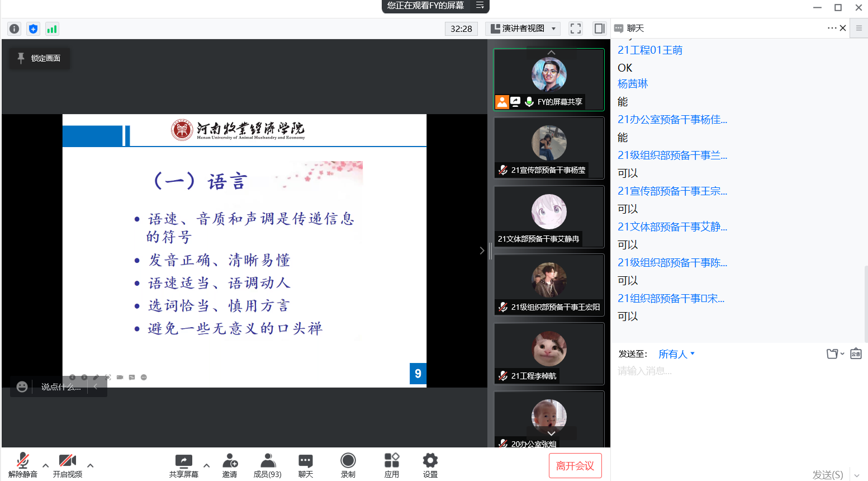Toggle the side panel layout icon
868x481 pixels.
pos(599,29)
